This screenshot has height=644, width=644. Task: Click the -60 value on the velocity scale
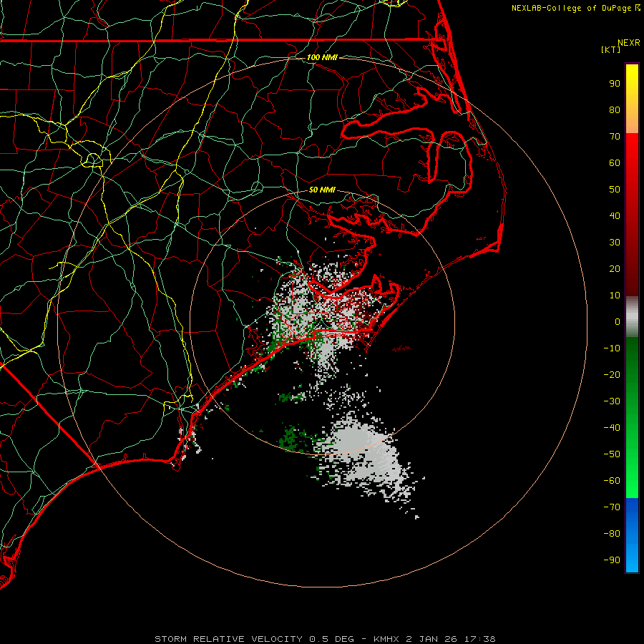coord(612,481)
